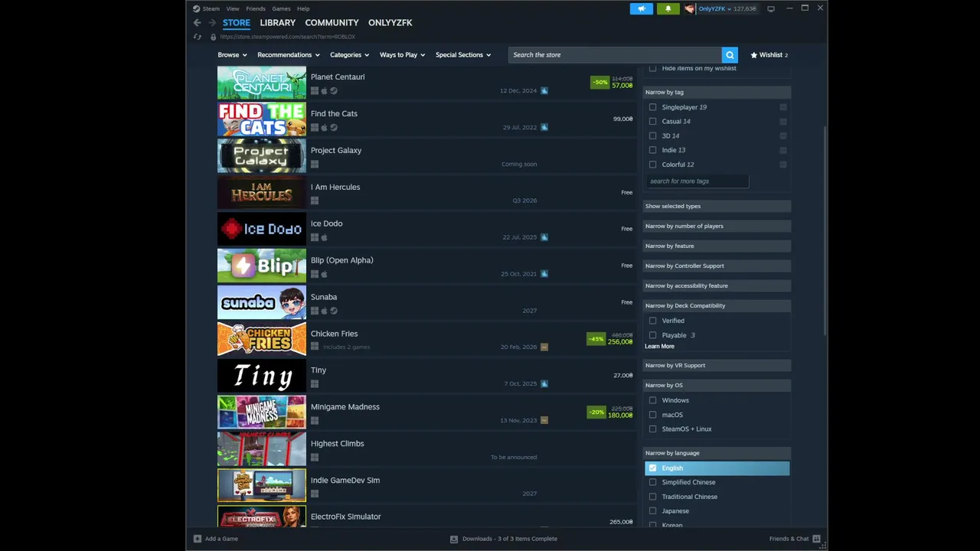The height and width of the screenshot is (551, 980).
Task: Click the forward navigation arrow
Action: click(212, 23)
